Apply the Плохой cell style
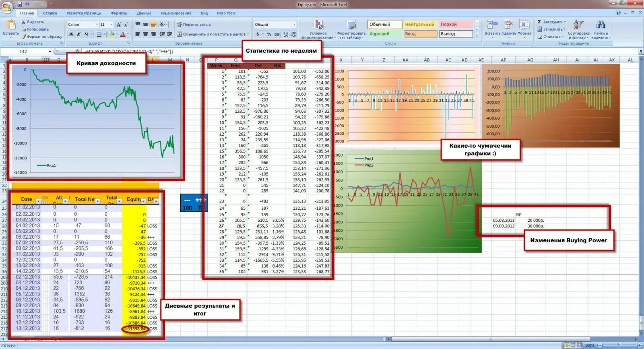This screenshot has width=644, height=349. point(455,25)
